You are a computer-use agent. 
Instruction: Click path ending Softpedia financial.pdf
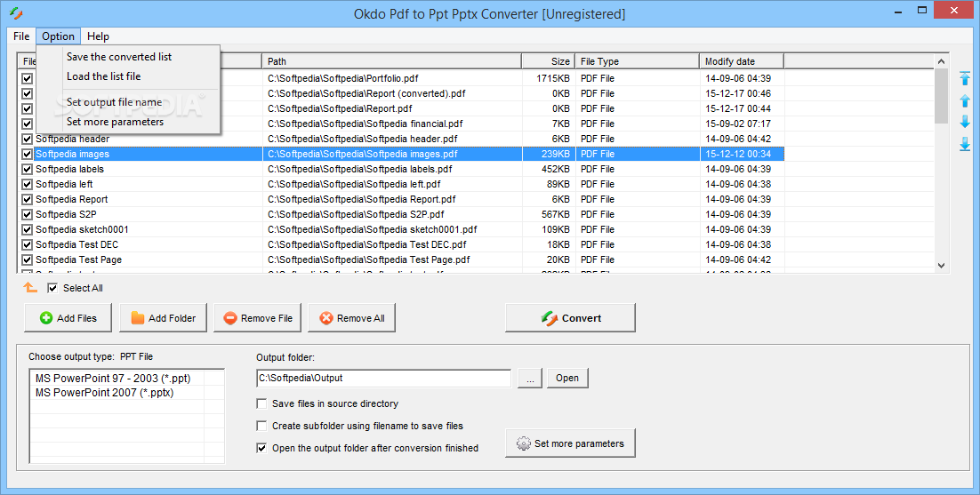tap(365, 124)
